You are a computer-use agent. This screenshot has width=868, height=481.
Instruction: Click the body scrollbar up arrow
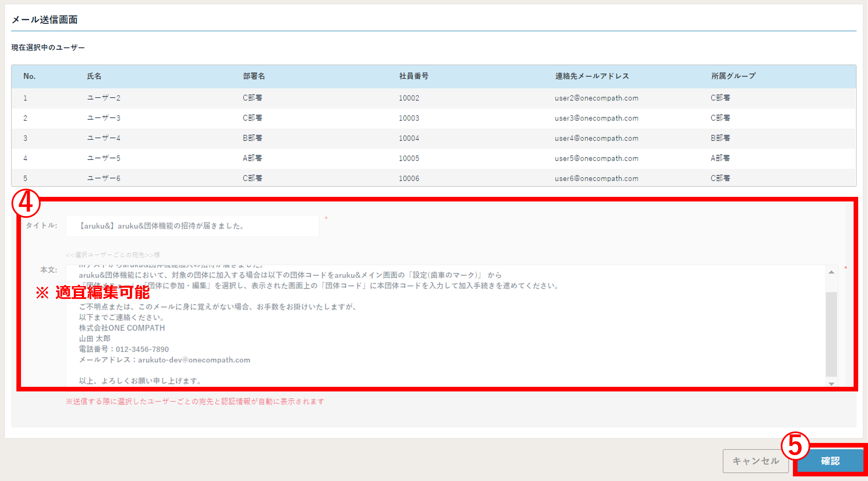pyautogui.click(x=831, y=272)
